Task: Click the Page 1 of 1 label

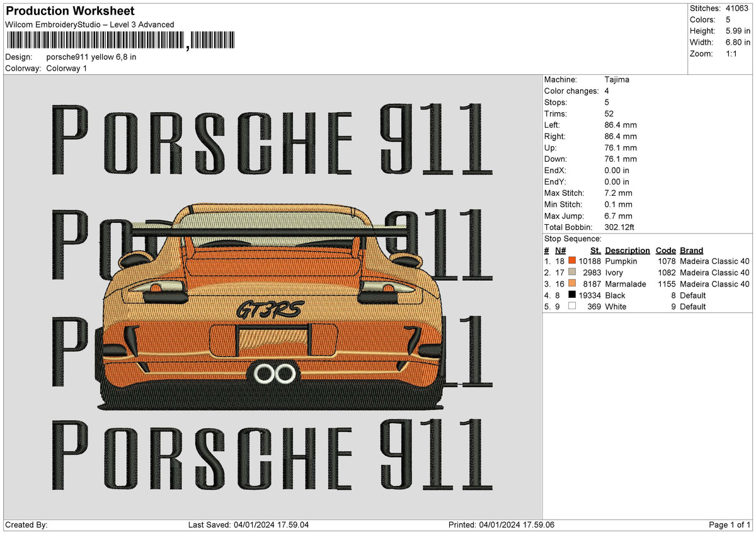Action: [730, 525]
